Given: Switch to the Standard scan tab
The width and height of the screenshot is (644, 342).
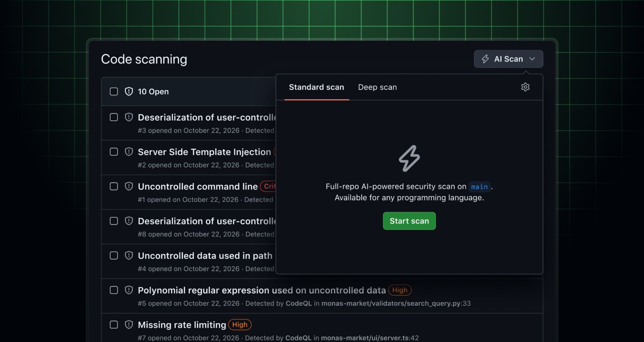Looking at the screenshot, I should (316, 87).
